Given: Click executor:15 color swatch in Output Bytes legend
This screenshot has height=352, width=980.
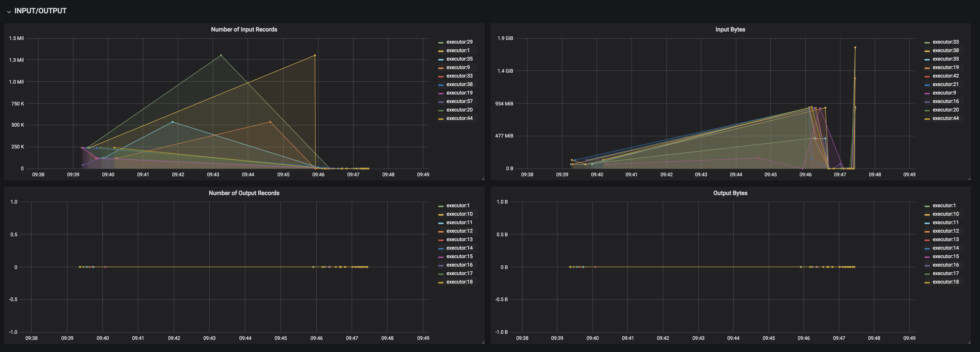Looking at the screenshot, I should click(x=927, y=257).
